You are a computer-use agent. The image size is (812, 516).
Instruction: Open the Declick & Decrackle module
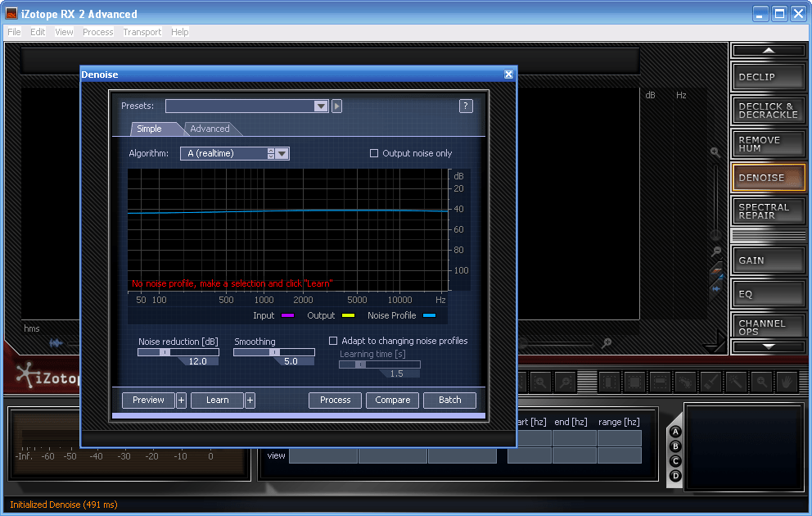pyautogui.click(x=769, y=111)
